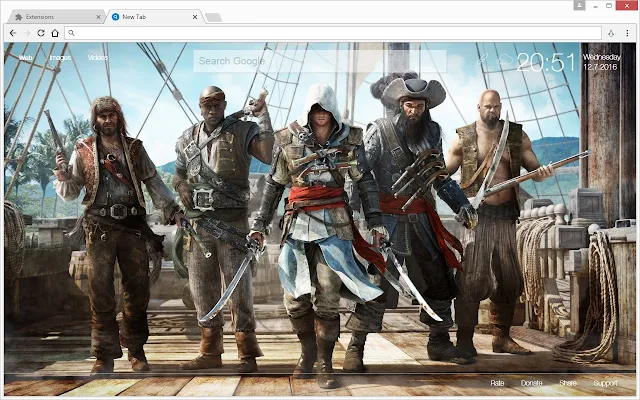Open Chrome's three-dot menu
This screenshot has width=640, height=400.
[627, 33]
